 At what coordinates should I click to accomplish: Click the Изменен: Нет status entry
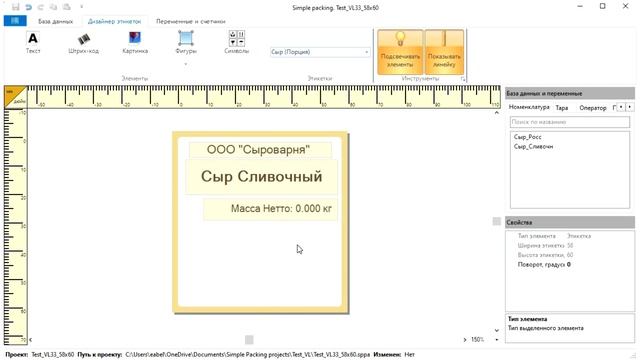click(394, 355)
